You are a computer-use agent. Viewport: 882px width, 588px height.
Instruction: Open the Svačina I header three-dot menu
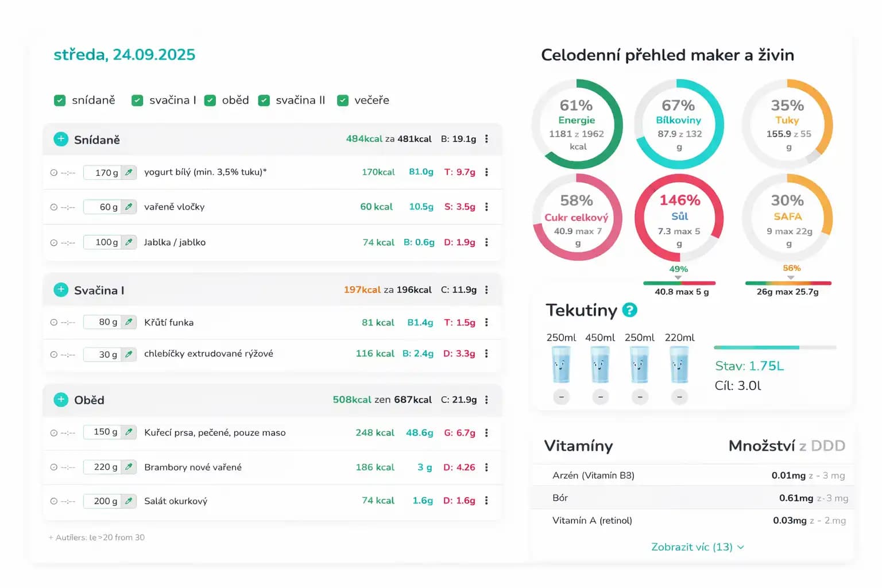[486, 290]
